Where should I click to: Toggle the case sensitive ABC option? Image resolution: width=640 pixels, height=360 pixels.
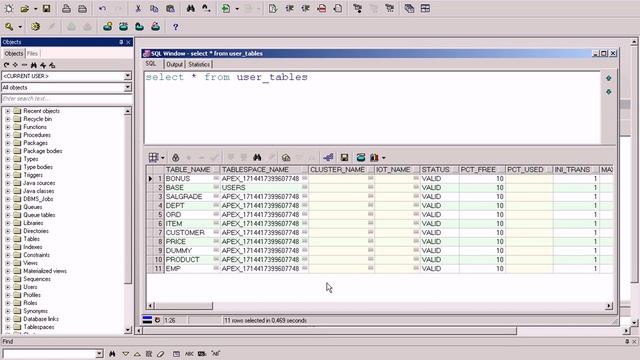[189, 353]
